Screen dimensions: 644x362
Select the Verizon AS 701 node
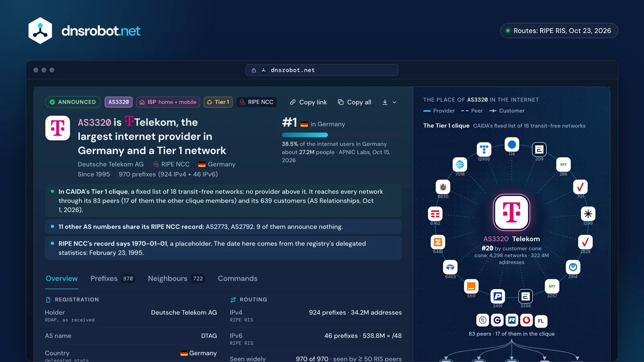[580, 187]
